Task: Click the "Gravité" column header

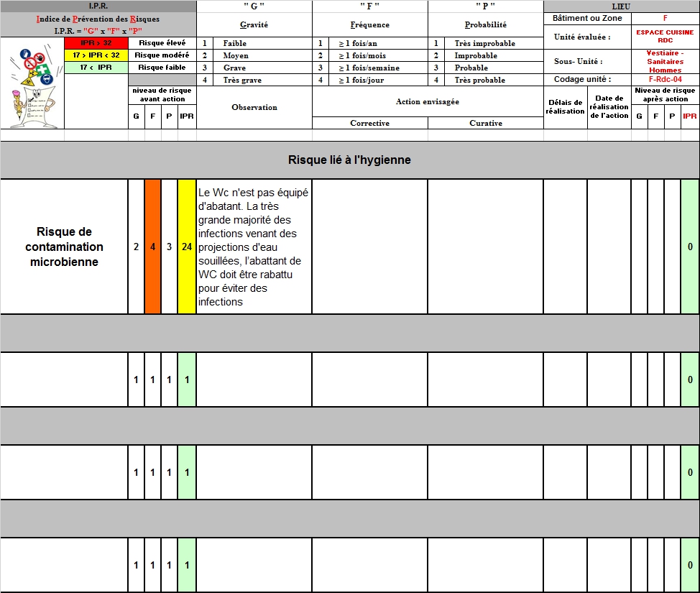Action: [x=254, y=24]
